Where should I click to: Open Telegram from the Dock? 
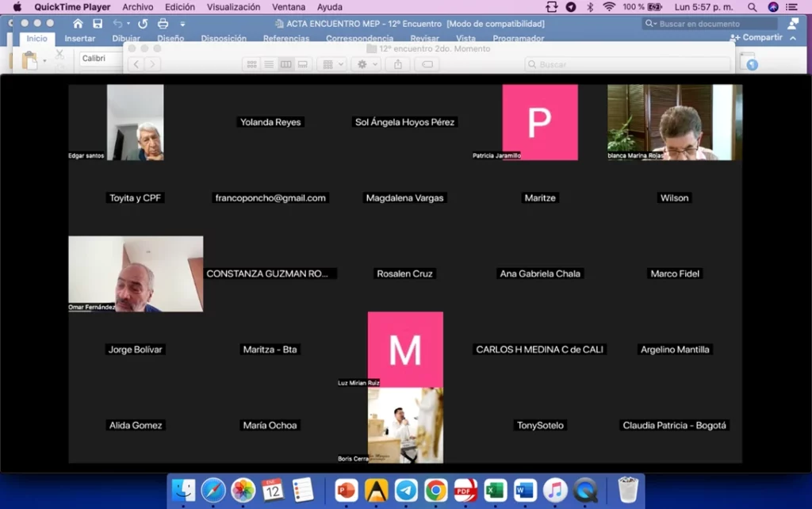406,490
